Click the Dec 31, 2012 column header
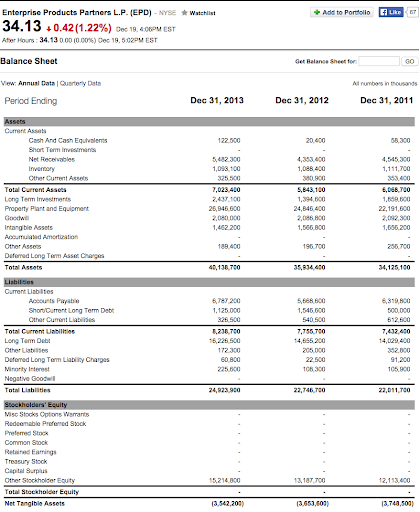 coord(302,100)
